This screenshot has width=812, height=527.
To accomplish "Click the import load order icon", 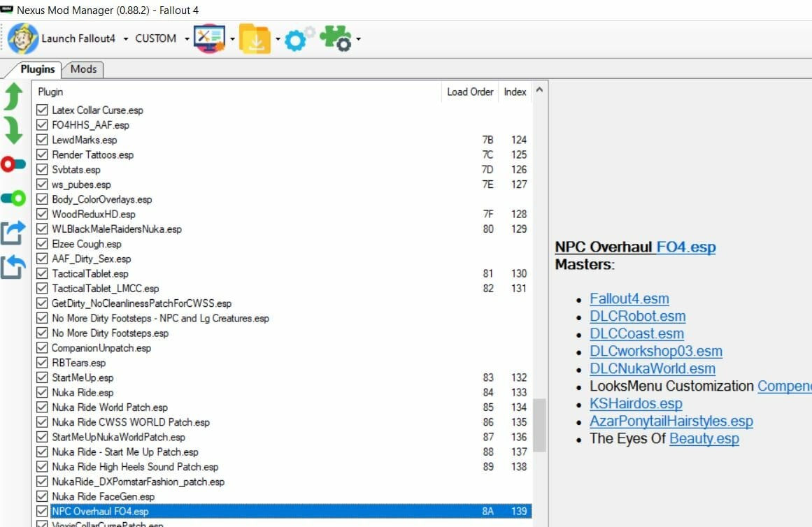I will [x=13, y=267].
